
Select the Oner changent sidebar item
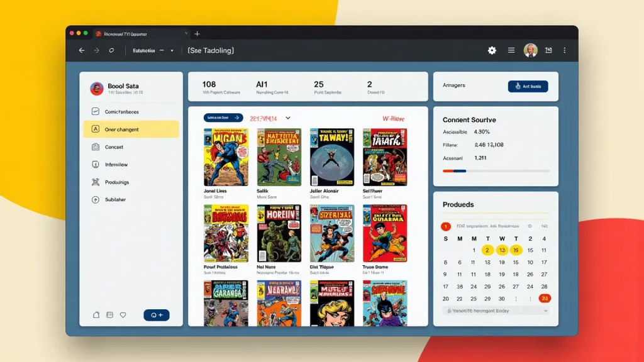pos(131,129)
